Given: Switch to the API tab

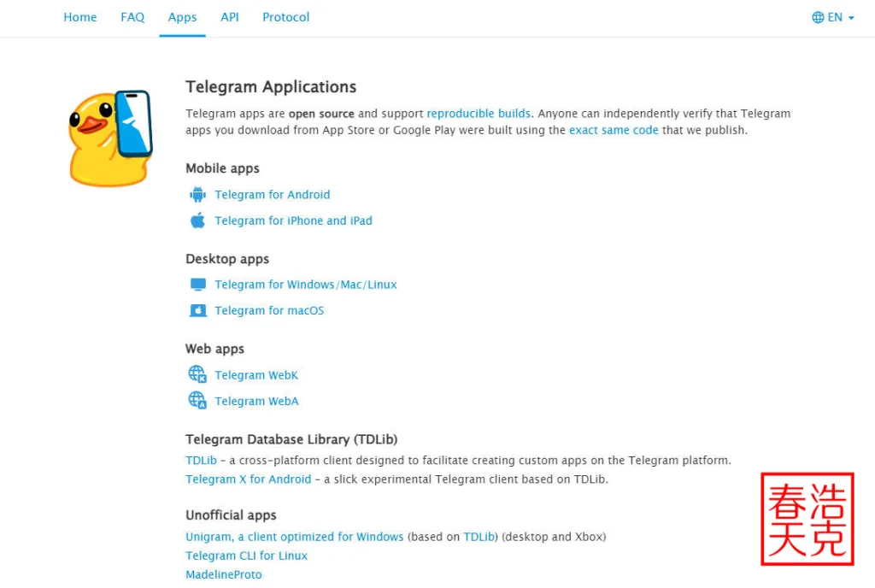Looking at the screenshot, I should click(230, 17).
